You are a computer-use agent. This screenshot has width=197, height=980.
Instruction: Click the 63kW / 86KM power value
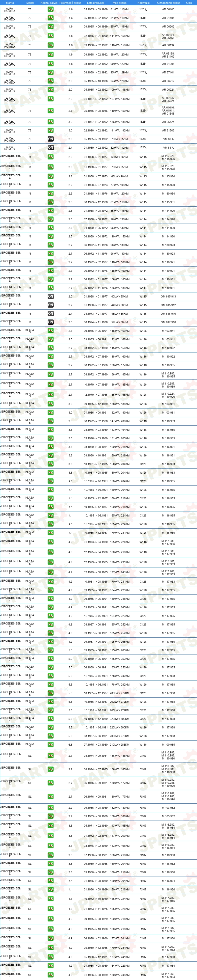point(120,157)
